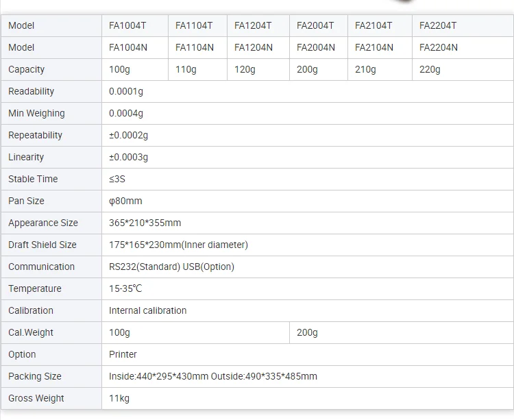Select the FA2104N model cell
Screen dimensions: 514x420
374,47
